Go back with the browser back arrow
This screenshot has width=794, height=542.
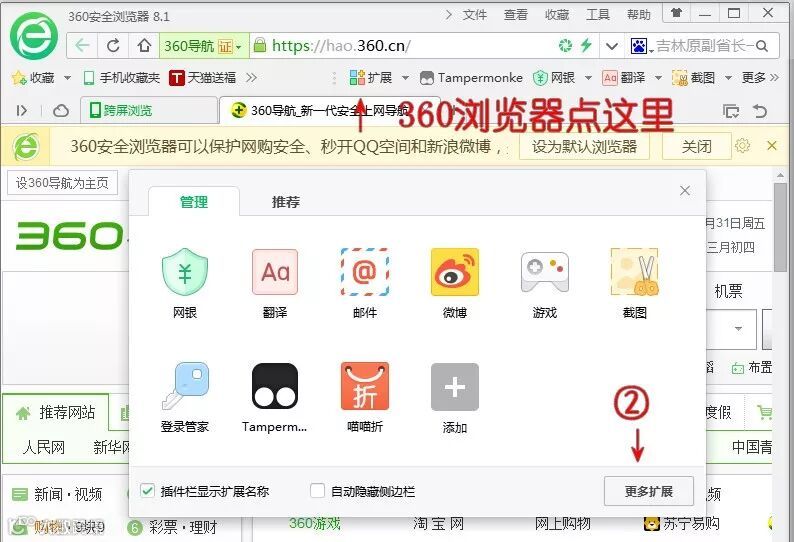coord(82,46)
